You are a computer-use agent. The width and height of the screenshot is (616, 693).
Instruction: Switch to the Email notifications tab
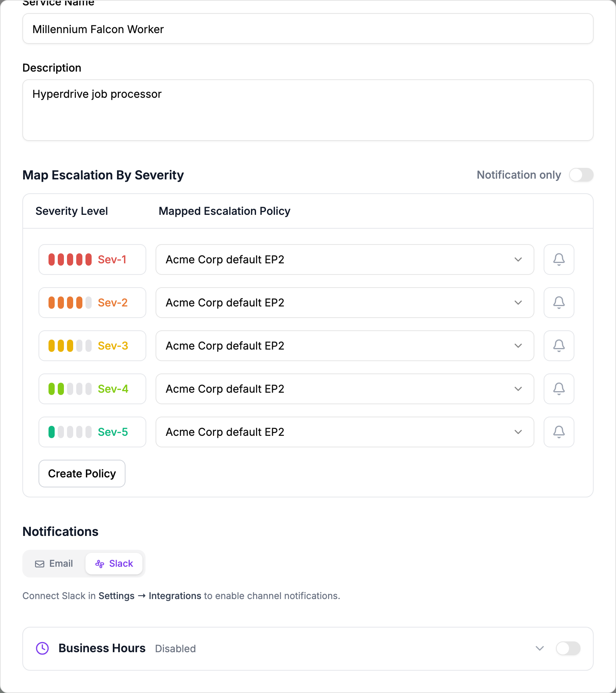[x=54, y=564]
